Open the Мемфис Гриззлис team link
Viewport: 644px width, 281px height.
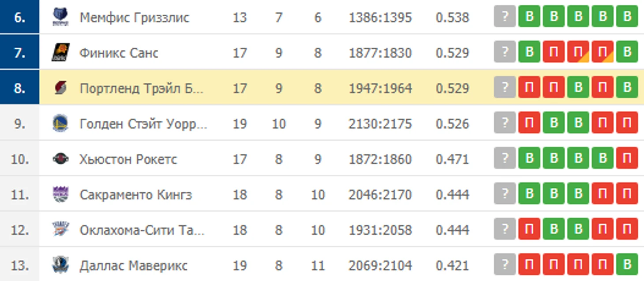pyautogui.click(x=134, y=17)
